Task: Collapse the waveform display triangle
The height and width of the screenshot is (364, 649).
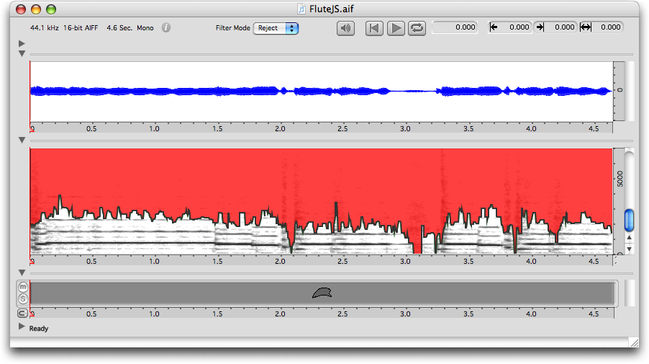Action: 22,54
